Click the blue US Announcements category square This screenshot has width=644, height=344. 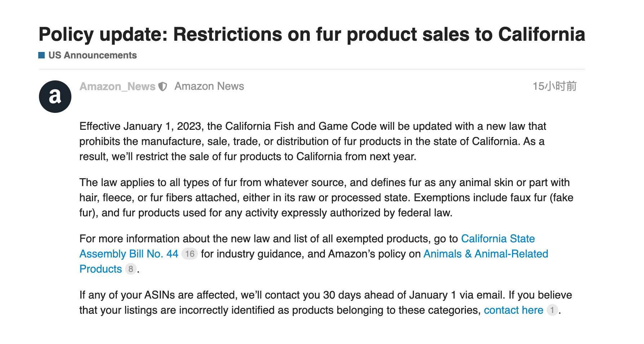pyautogui.click(x=41, y=55)
